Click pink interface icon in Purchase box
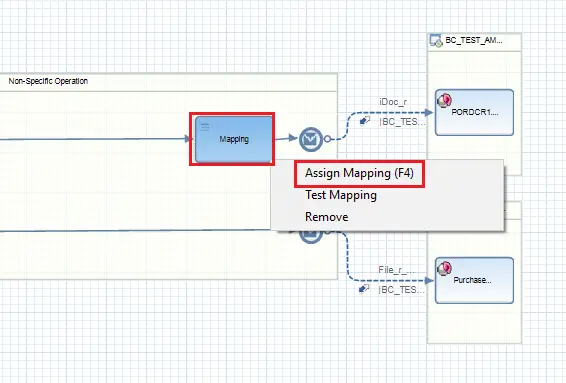The height and width of the screenshot is (383, 566). click(x=444, y=268)
